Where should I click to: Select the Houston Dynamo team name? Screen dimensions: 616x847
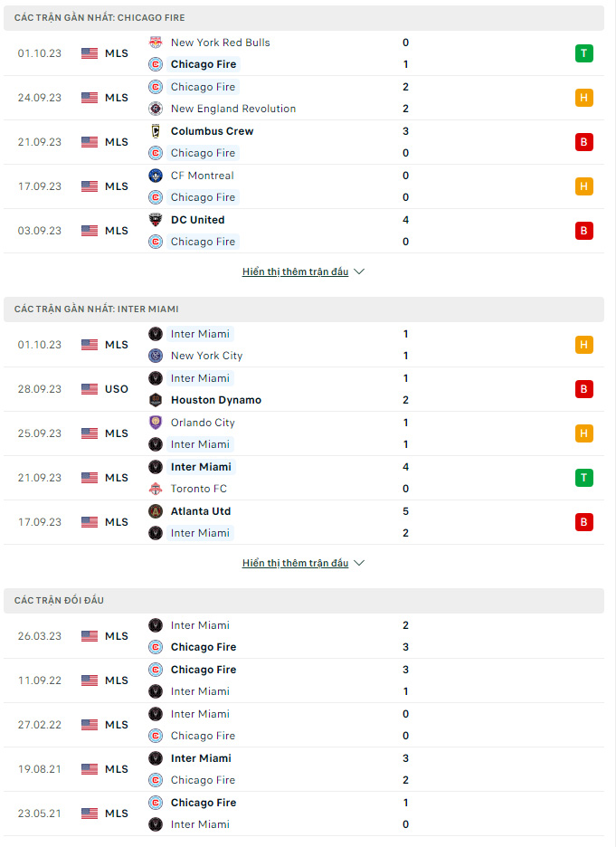point(216,400)
